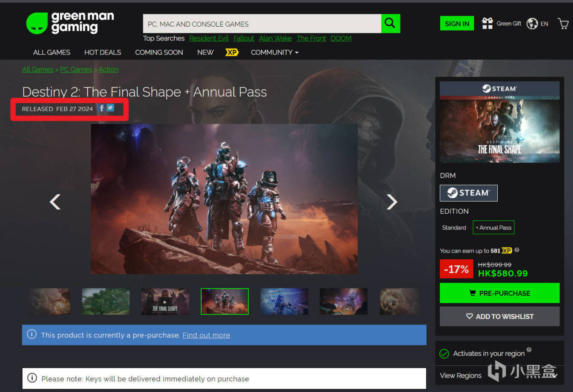This screenshot has width=573, height=392.
Task: Open All Games menu
Action: click(x=52, y=52)
